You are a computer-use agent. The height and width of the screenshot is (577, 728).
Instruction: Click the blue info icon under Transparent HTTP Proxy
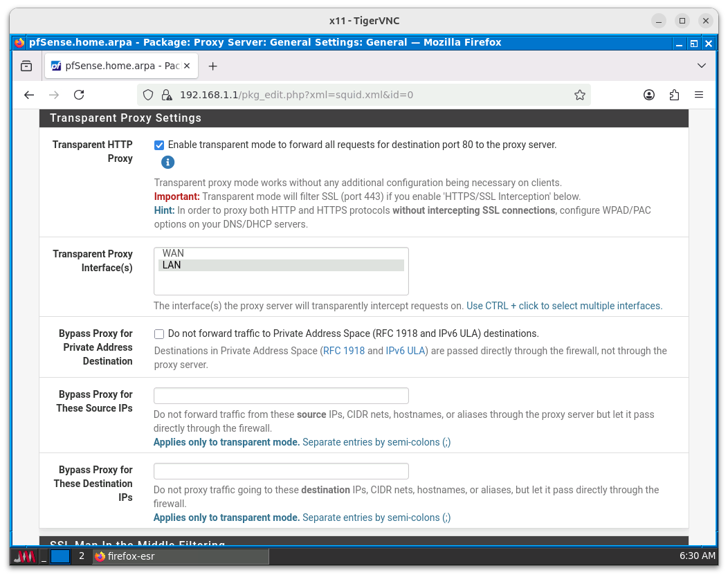167,163
